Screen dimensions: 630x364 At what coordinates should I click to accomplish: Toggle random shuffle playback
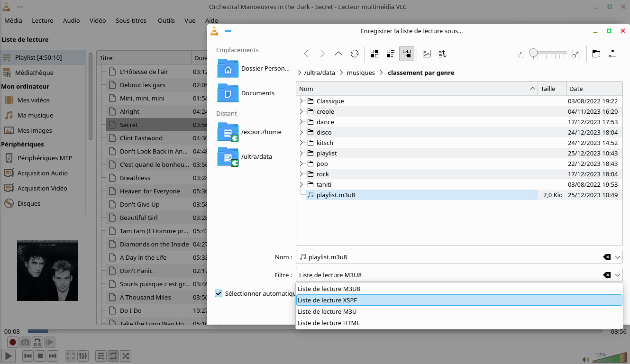coord(126,355)
